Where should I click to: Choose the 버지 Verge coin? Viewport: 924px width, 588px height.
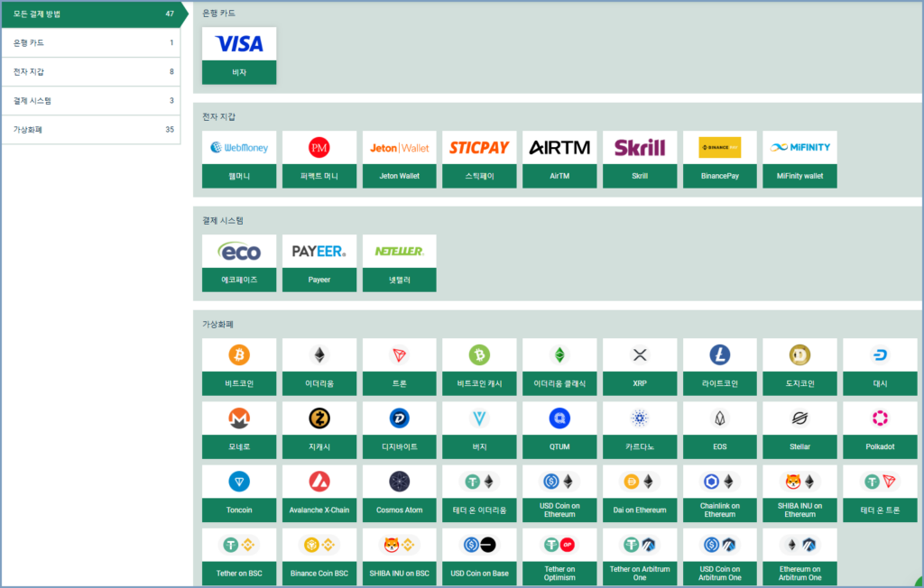pos(479,430)
